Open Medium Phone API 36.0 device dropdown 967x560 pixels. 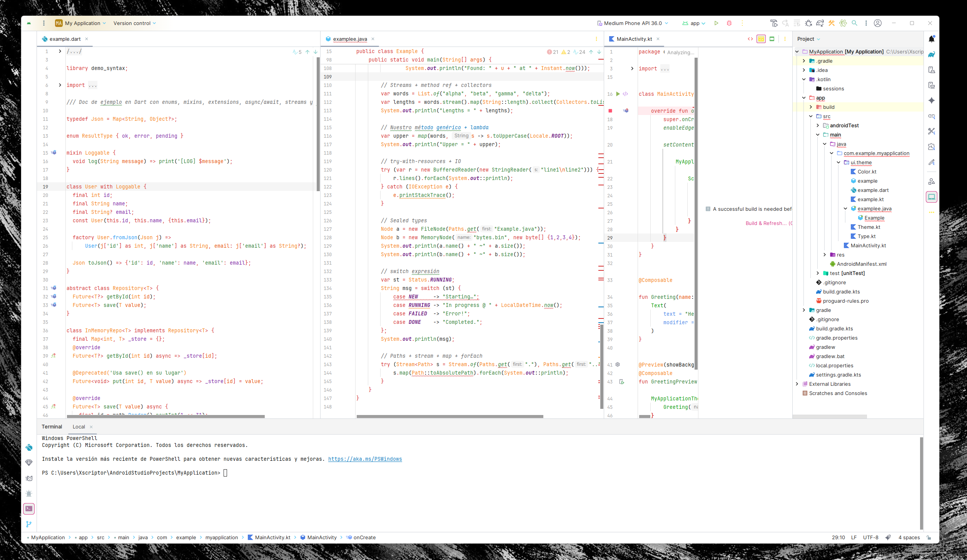coord(633,23)
